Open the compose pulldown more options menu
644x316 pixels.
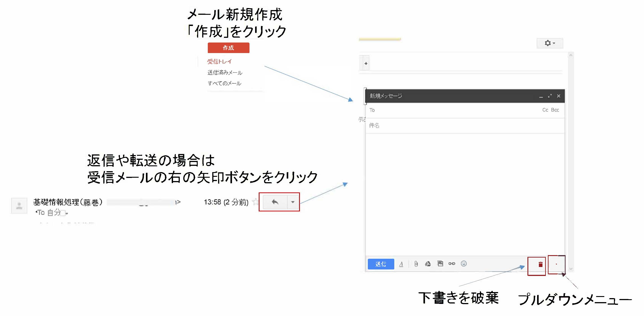(556, 264)
